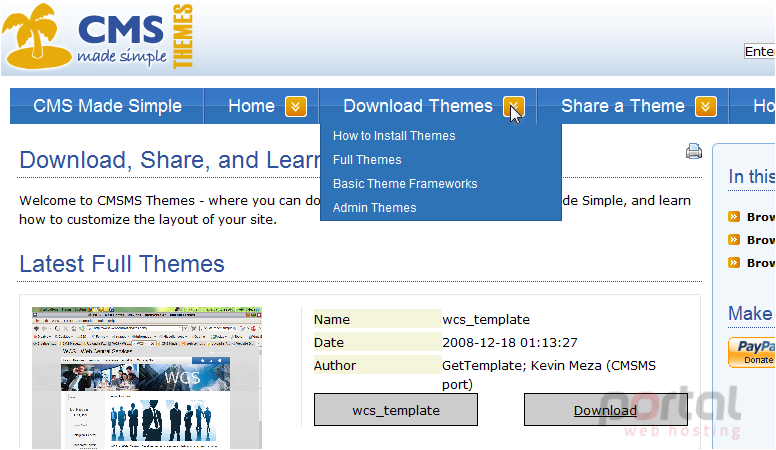Click the first Browse link's arrow bullet
The height and width of the screenshot is (450, 776).
click(734, 217)
